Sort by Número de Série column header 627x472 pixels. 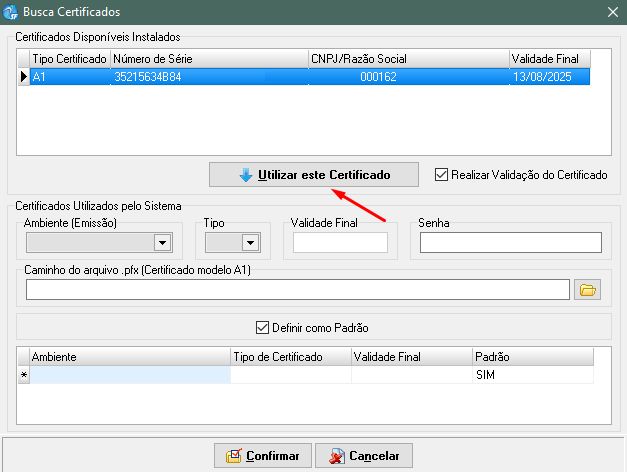click(209, 59)
